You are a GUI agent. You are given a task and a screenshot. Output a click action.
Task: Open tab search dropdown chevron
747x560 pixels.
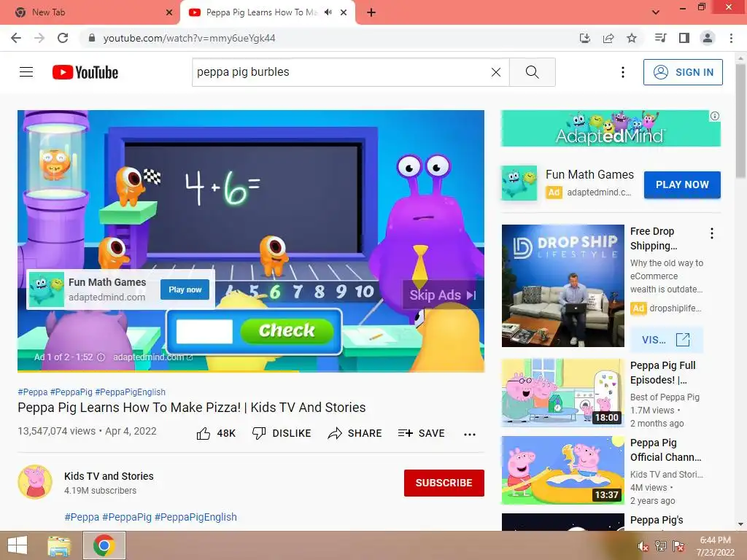pyautogui.click(x=656, y=12)
